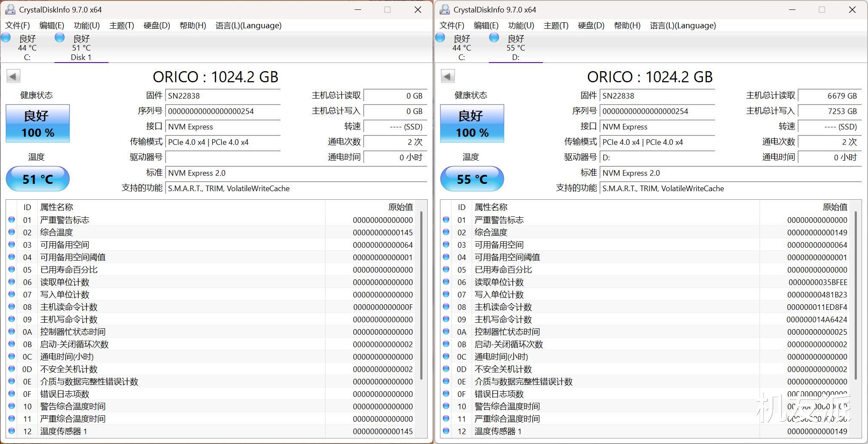The image size is (868, 444).
Task: Click 严重警告标志 attribute name in right window
Action: pyautogui.click(x=499, y=220)
